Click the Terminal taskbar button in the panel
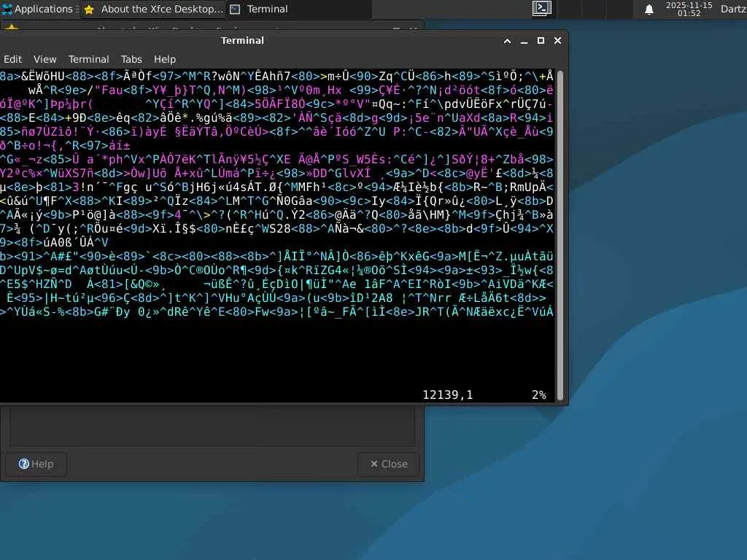The width and height of the screenshot is (747, 560). (298, 9)
